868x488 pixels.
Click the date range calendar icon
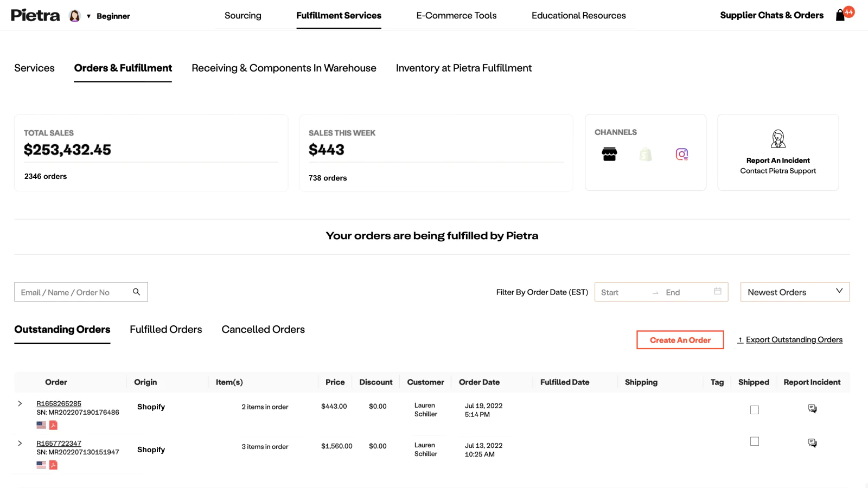(x=718, y=292)
